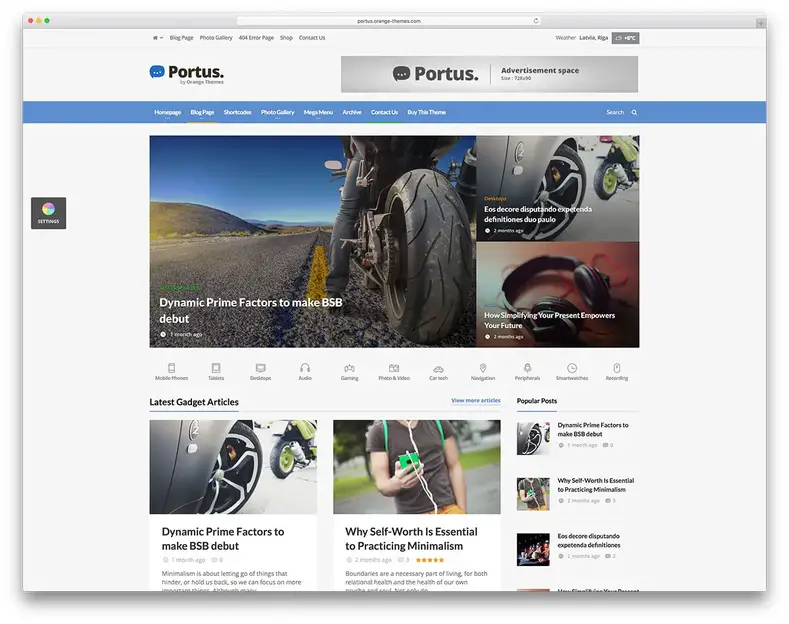Viewport: 789px width, 624px height.
Task: Open popular post Eos decore thumbnail
Action: [533, 550]
